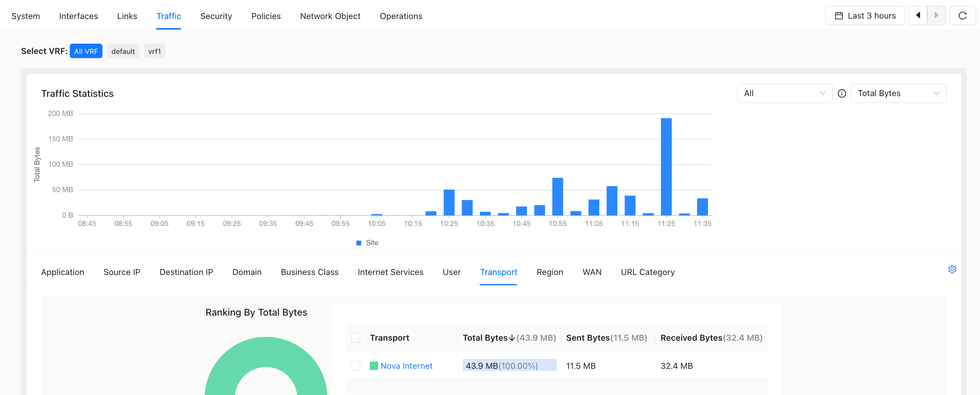The image size is (980, 395).
Task: Go to next time period arrow
Action: [936, 16]
